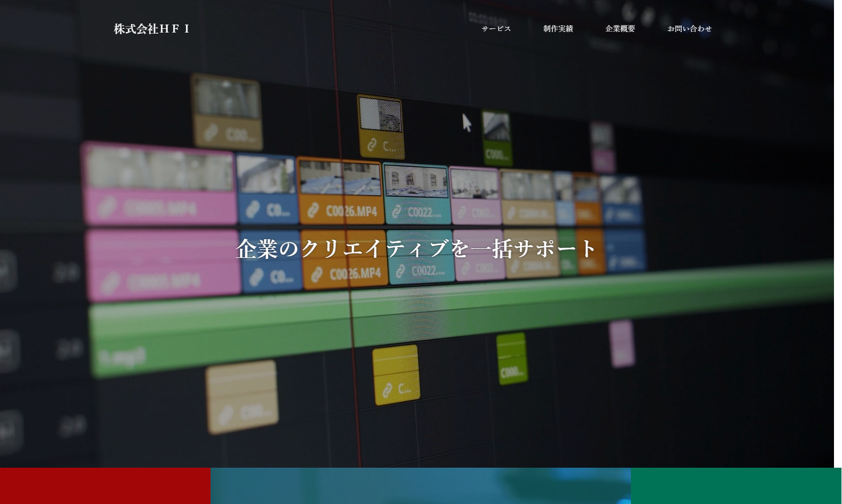Image resolution: width=842 pixels, height=504 pixels.
Task: Go to the 制作実績 page
Action: [558, 29]
